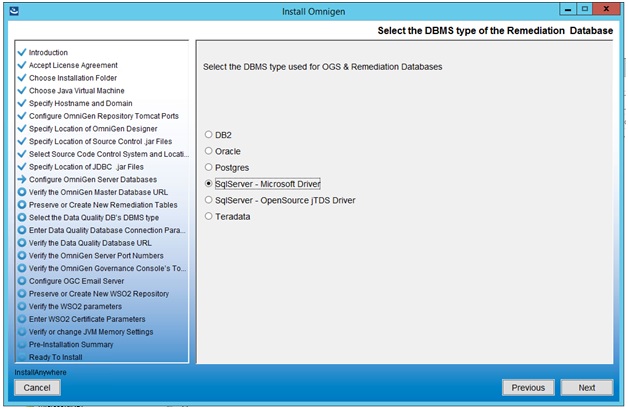Click circle icon beside Preserve or Create New WSO2 Repository
Image resolution: width=628 pixels, height=409 pixels.
coord(22,294)
